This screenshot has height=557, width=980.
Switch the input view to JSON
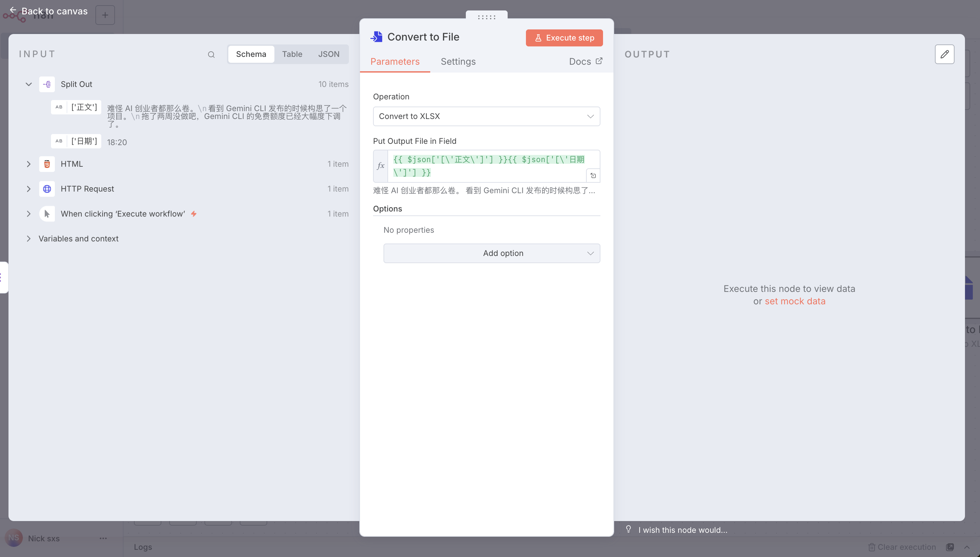click(x=328, y=54)
